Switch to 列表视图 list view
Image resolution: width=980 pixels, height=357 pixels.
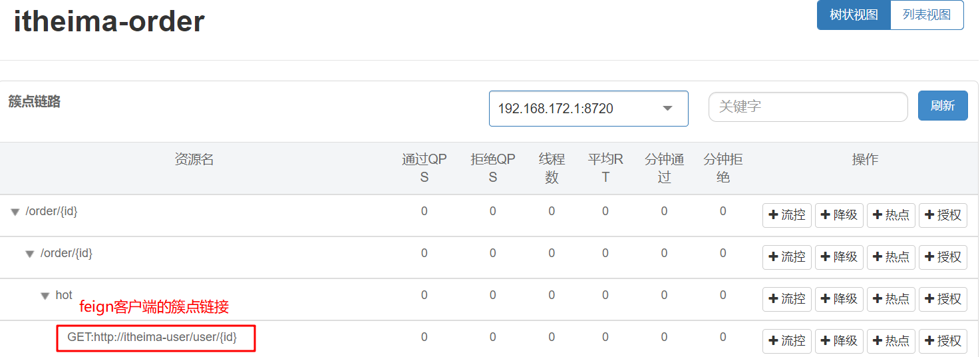coord(927,15)
